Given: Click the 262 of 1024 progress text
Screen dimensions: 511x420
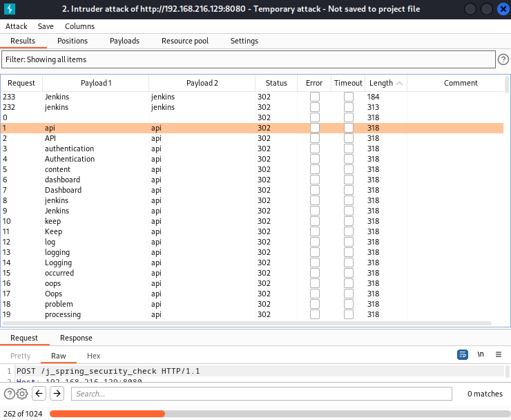Looking at the screenshot, I should tap(23, 414).
